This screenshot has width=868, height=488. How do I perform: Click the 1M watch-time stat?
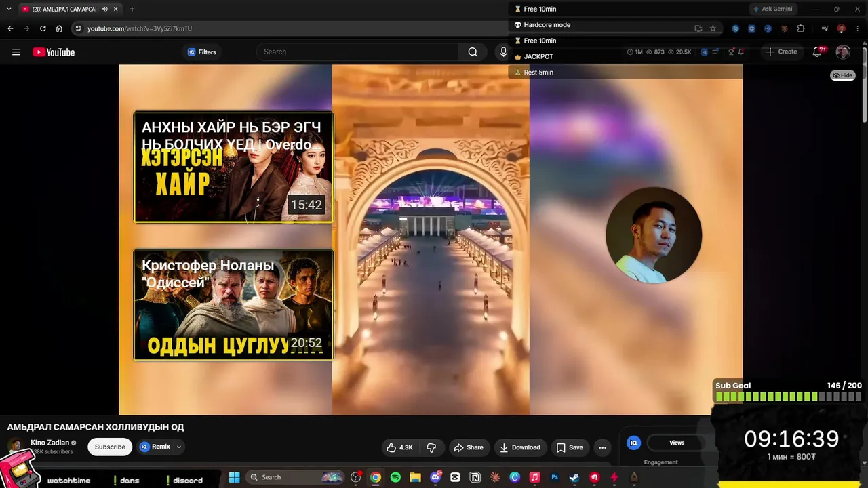pos(635,52)
